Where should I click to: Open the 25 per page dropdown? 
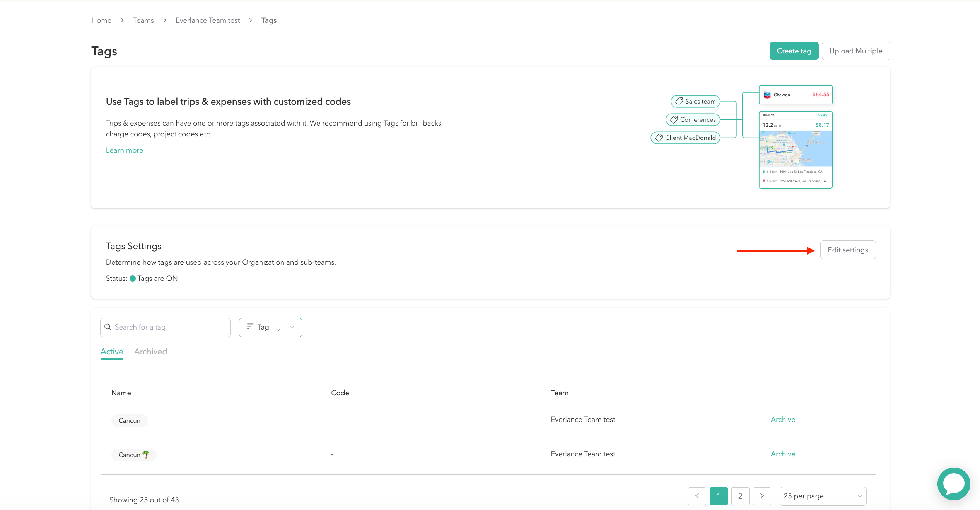pyautogui.click(x=823, y=496)
